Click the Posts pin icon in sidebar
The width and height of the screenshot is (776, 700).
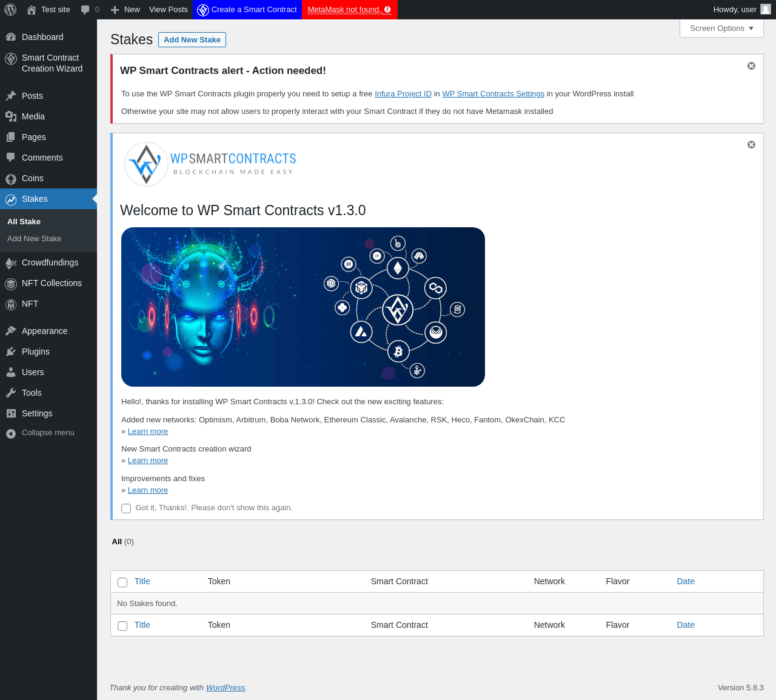(11, 96)
